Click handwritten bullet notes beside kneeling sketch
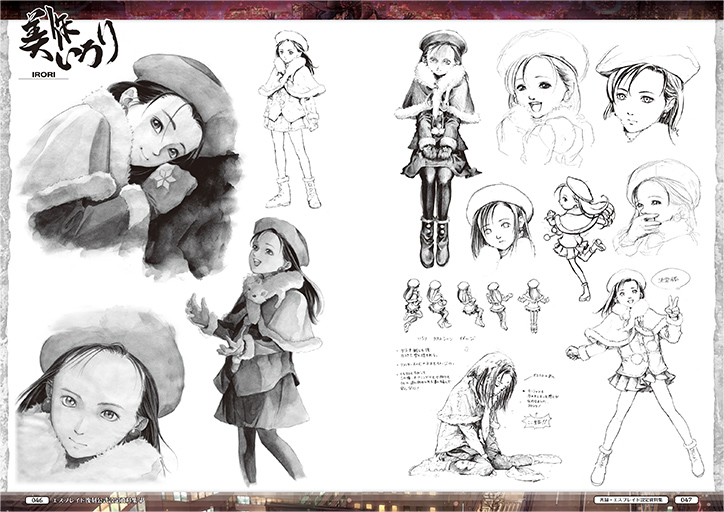The width and height of the screenshot is (724, 512). coord(541,398)
